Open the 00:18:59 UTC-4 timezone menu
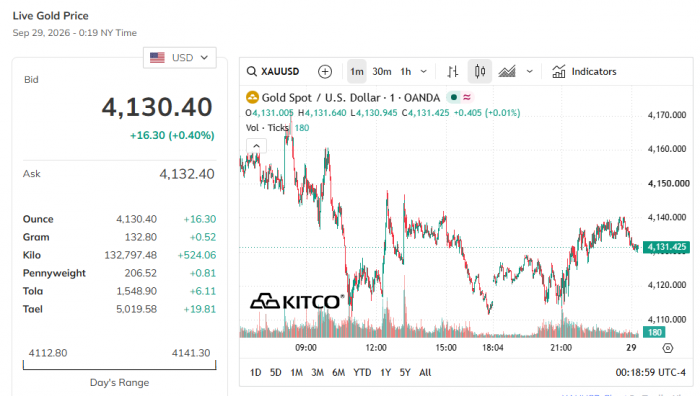The image size is (700, 396). pyautogui.click(x=650, y=372)
